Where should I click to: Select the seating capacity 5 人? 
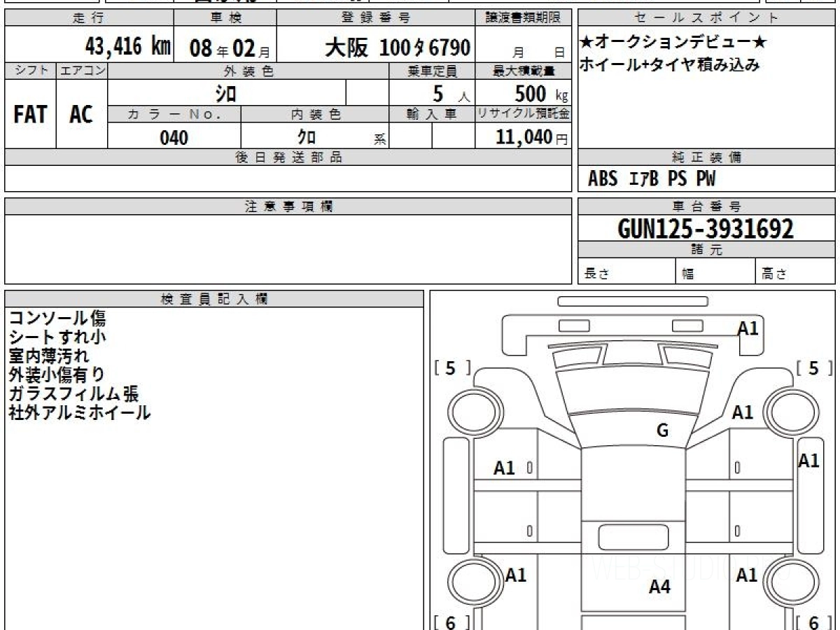(x=450, y=93)
